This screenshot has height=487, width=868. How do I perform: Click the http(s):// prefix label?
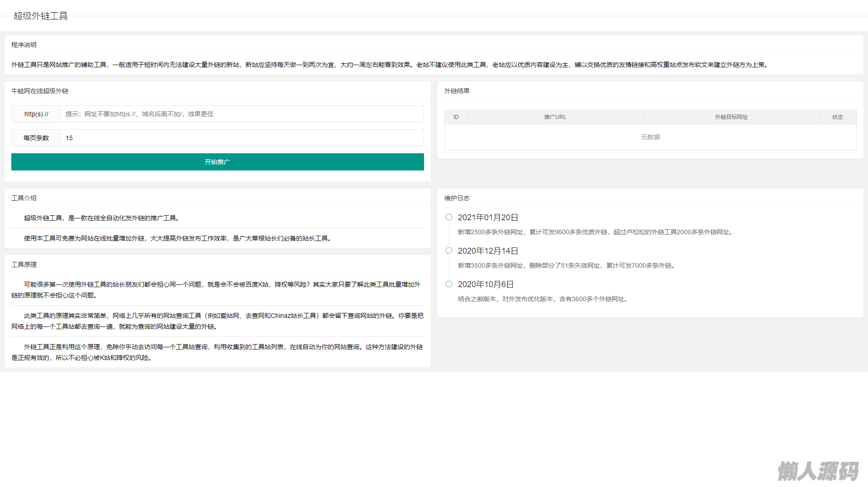point(36,114)
